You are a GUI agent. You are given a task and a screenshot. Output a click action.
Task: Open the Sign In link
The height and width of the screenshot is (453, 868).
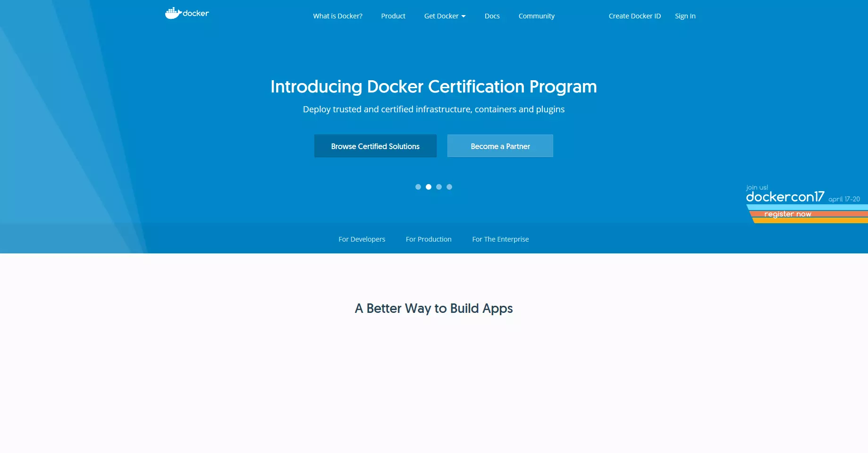click(x=685, y=16)
